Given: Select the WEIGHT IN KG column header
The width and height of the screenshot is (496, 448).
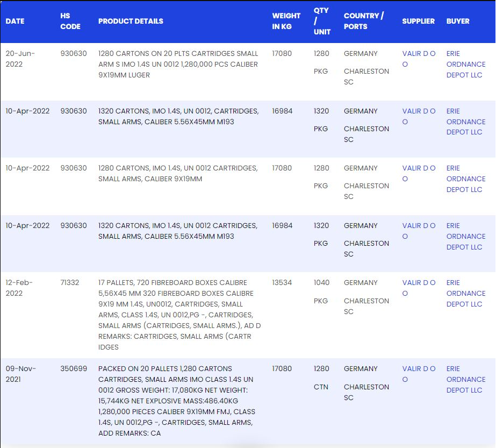Looking at the screenshot, I should 286,21.
